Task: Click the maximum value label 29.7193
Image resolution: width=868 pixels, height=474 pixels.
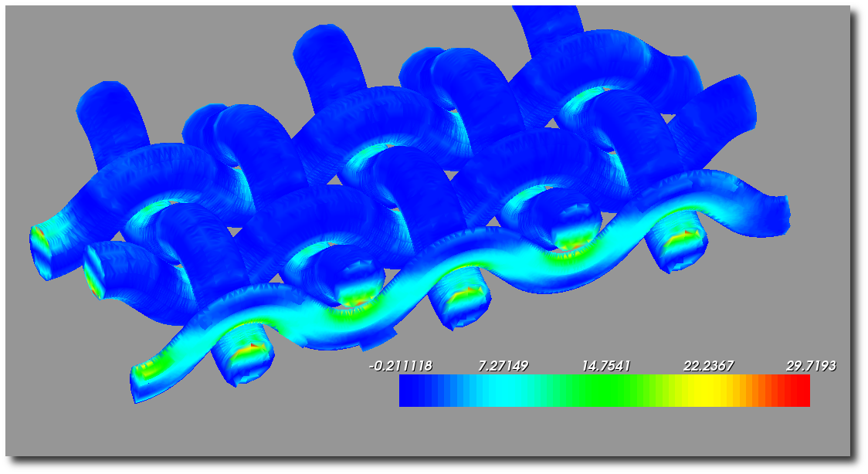Action: point(811,366)
